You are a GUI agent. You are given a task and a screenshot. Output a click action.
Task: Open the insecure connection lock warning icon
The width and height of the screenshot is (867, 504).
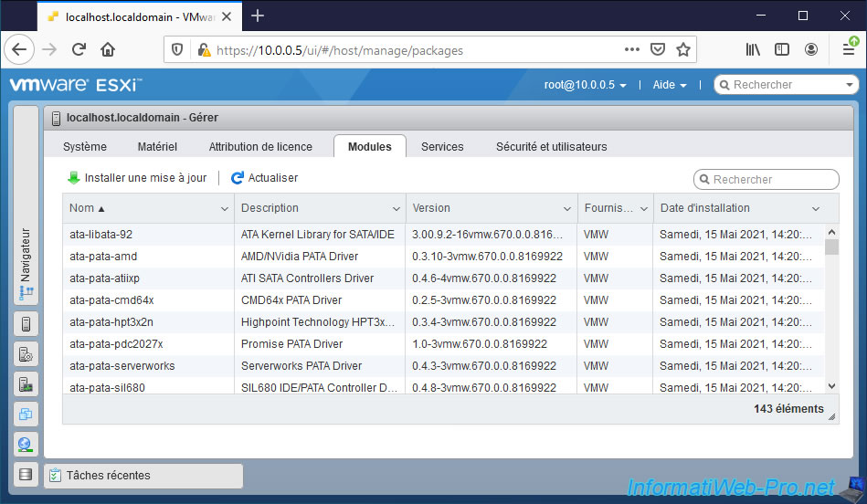click(x=204, y=50)
